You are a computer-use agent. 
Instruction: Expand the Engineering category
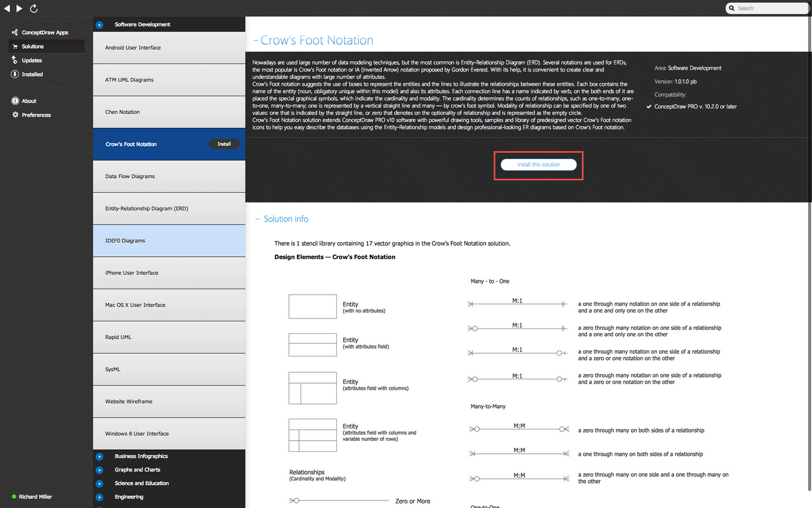[99, 497]
